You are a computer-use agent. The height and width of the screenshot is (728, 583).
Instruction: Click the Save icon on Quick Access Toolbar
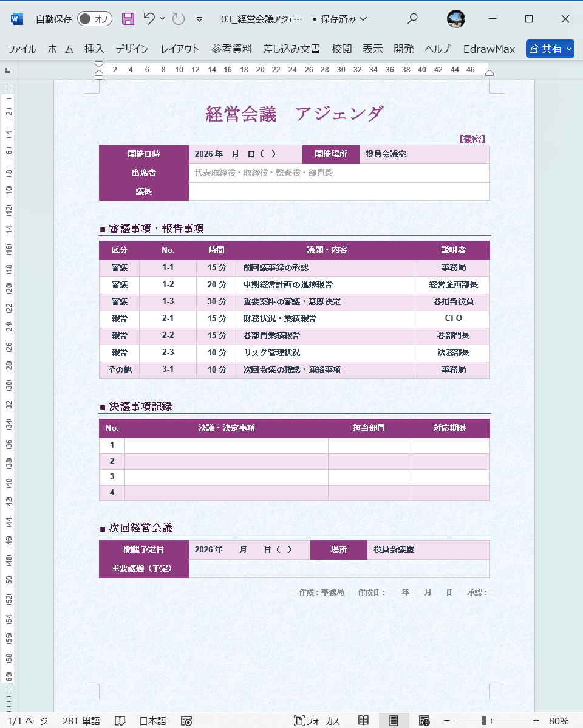pyautogui.click(x=127, y=19)
